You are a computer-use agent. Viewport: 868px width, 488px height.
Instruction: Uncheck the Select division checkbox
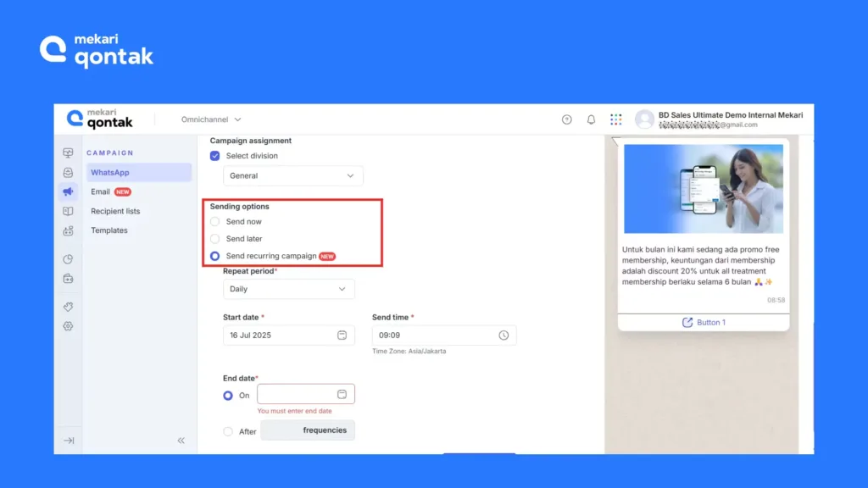tap(214, 156)
